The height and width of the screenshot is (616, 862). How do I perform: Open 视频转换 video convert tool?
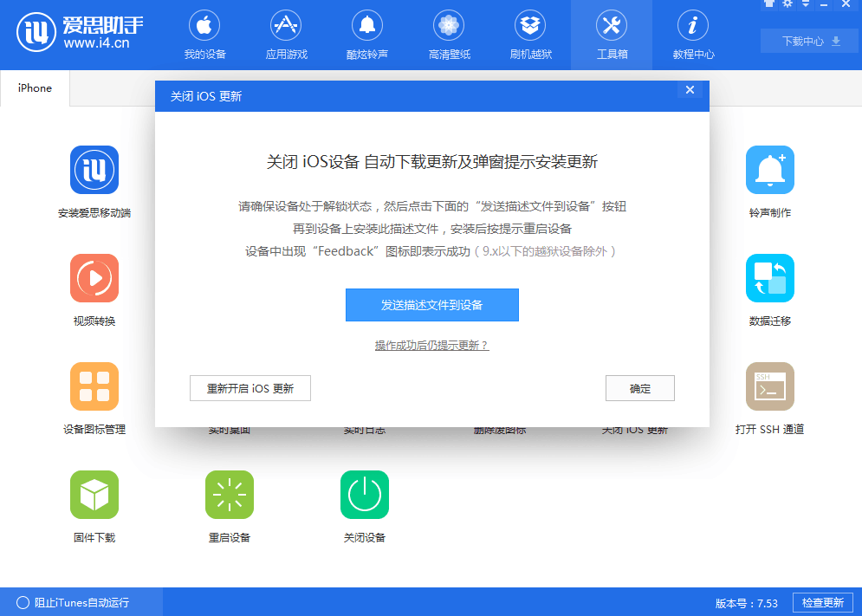[x=94, y=278]
